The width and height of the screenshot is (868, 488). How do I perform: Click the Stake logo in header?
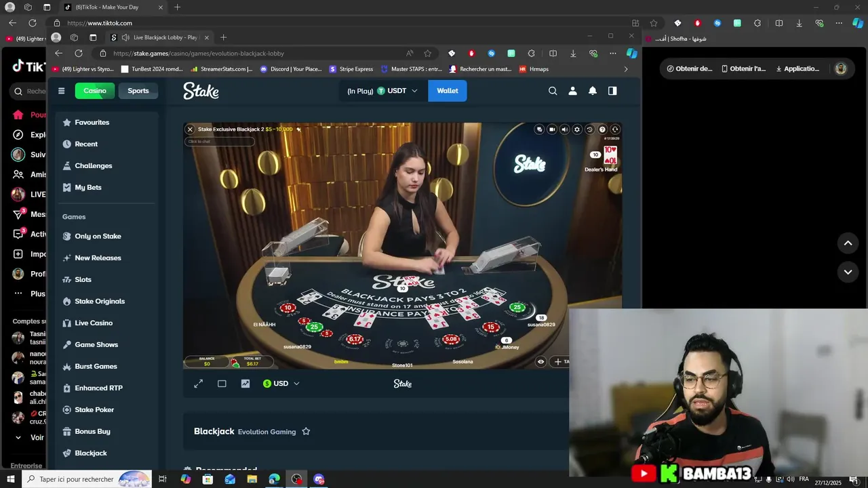pyautogui.click(x=201, y=91)
